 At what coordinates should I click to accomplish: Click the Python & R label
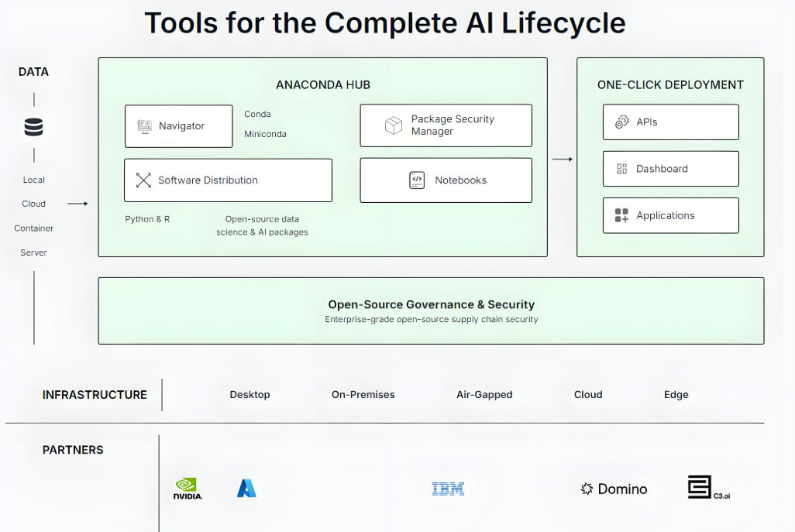147,219
